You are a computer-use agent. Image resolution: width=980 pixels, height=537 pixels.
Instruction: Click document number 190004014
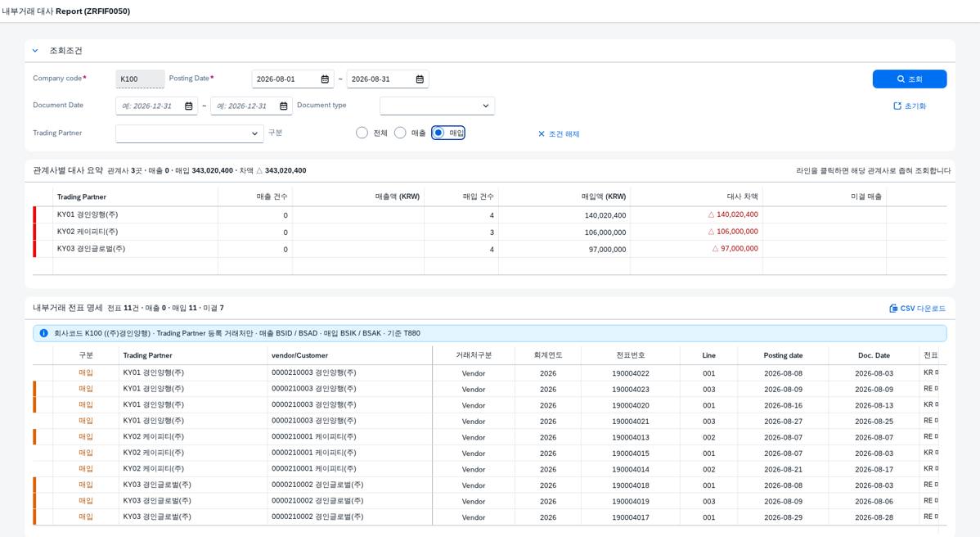point(631,470)
